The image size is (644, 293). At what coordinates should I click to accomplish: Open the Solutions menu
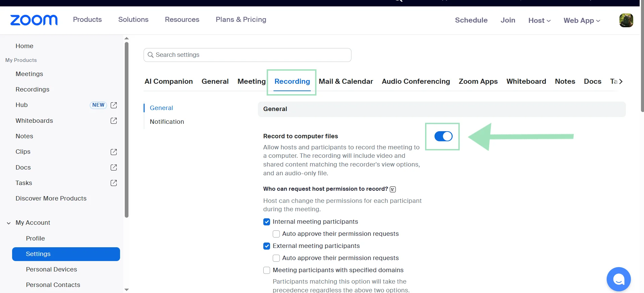pos(133,20)
